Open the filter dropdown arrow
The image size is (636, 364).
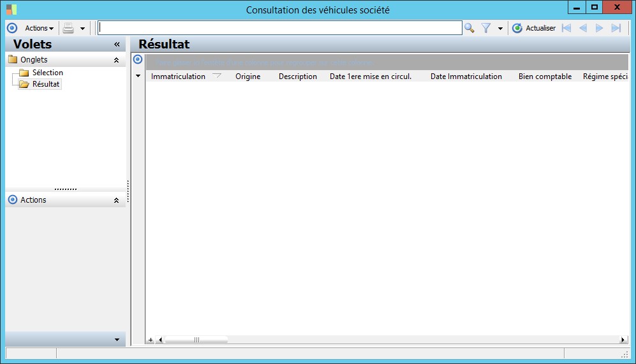pyautogui.click(x=500, y=29)
